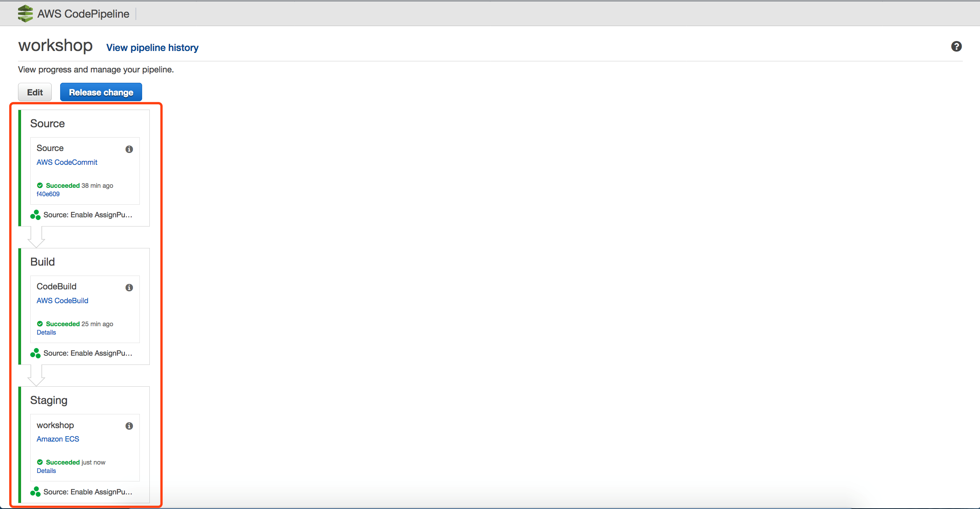Click green revision icon in Staging stage
980x509 pixels.
(35, 491)
